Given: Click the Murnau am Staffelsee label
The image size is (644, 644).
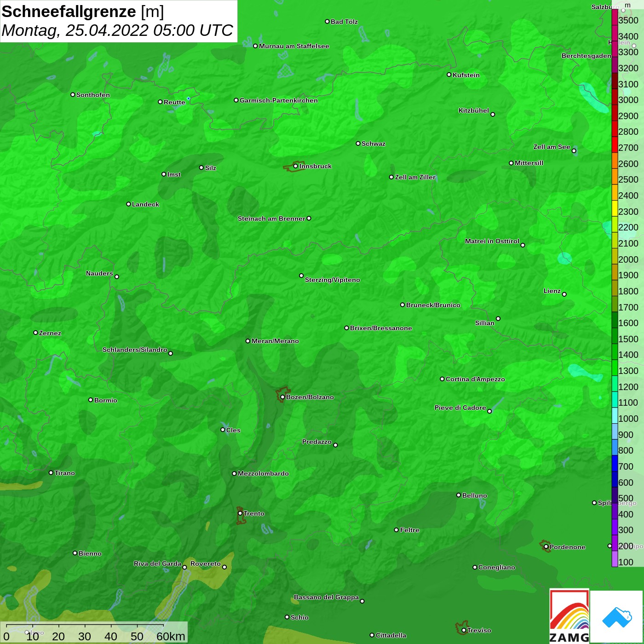Looking at the screenshot, I should (294, 46).
